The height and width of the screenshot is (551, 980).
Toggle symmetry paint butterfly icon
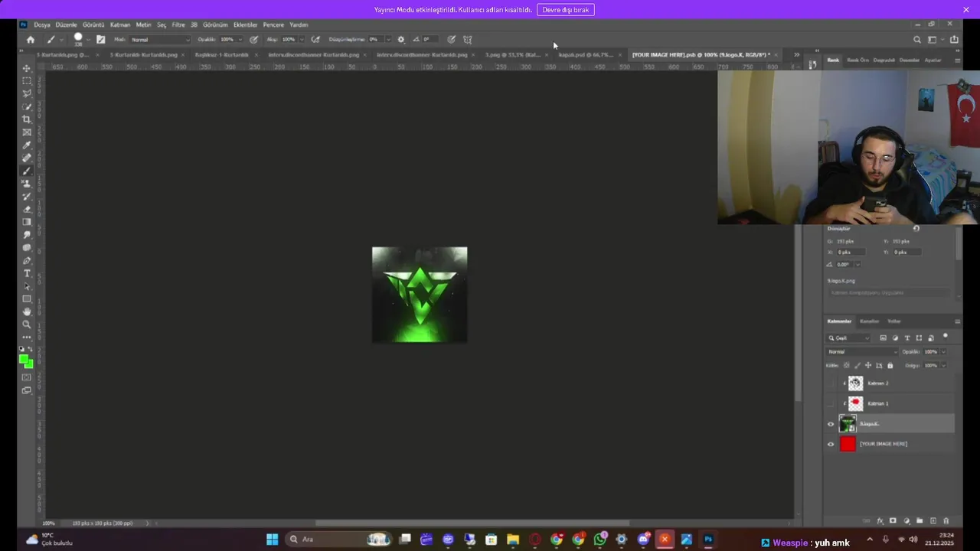[466, 40]
